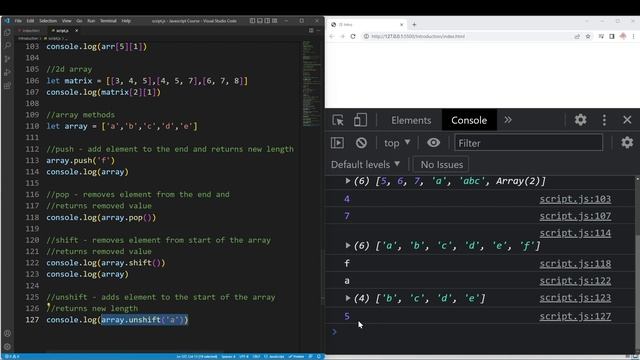Open the DevTools three-dot customize menu
The image size is (640, 360).
tap(604, 120)
